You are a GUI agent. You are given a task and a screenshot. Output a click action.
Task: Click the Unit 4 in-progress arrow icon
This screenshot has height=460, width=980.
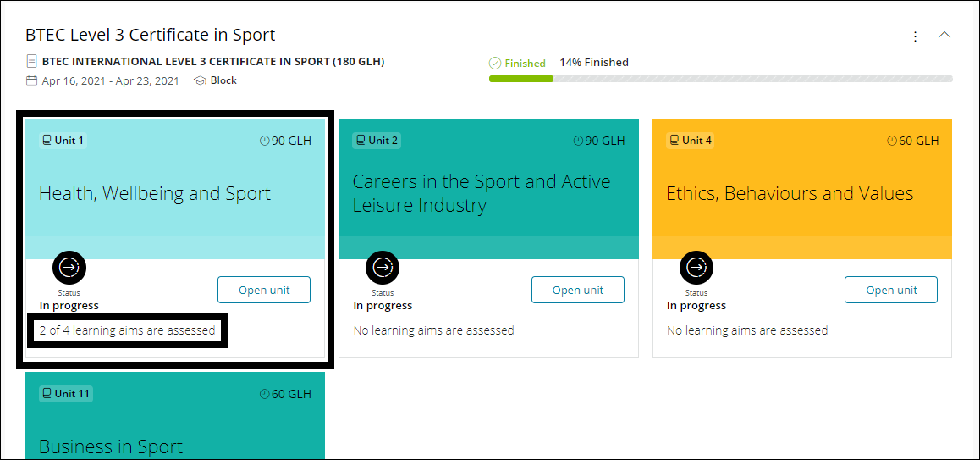point(696,268)
